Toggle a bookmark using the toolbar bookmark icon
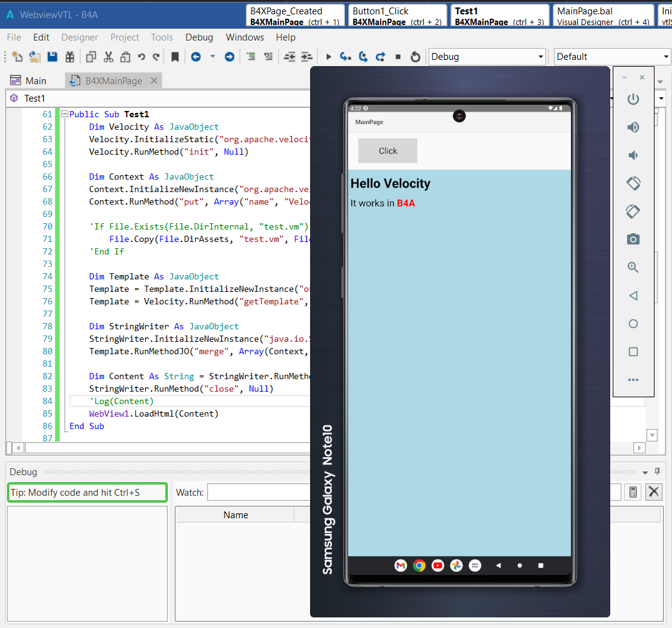The height and width of the screenshot is (628, 672). [175, 56]
